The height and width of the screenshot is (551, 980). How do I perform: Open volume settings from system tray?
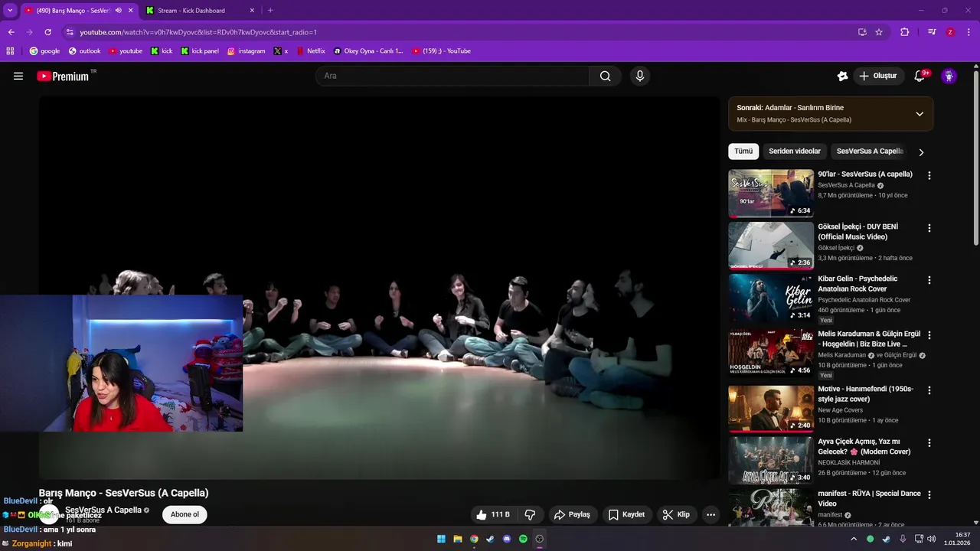pos(932,539)
